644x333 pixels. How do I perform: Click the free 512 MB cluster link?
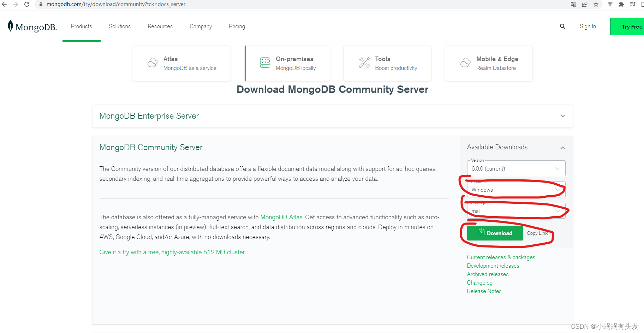(173, 252)
